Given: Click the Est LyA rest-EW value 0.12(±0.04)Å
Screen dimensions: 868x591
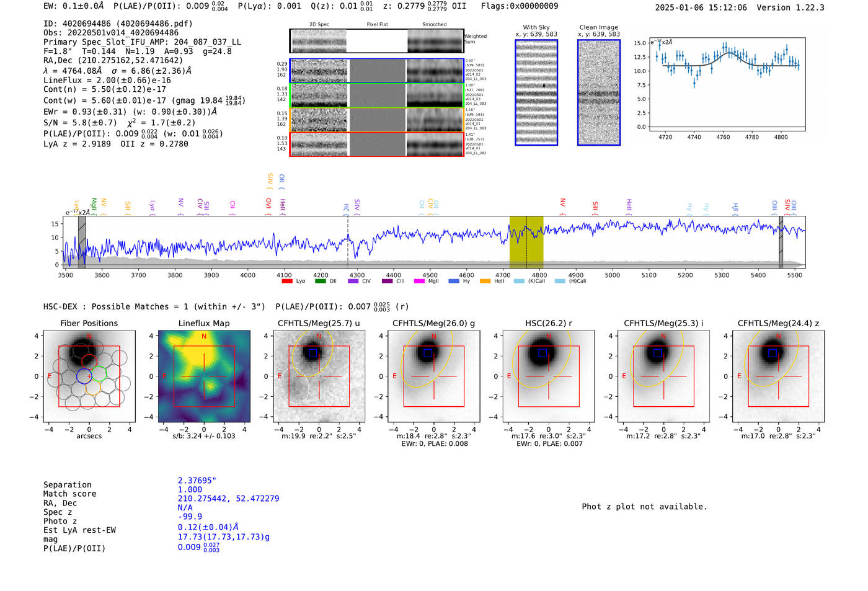Looking at the screenshot, I should pyautogui.click(x=208, y=527).
